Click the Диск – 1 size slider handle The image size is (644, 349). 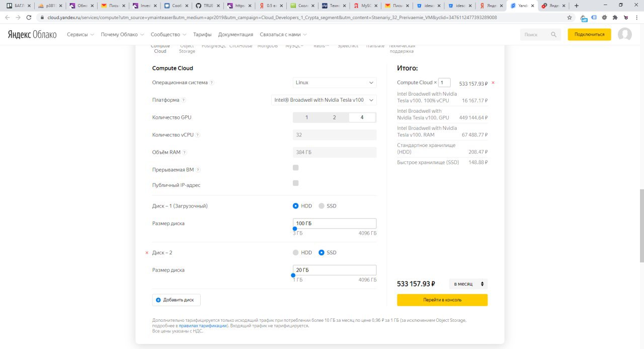(295, 229)
